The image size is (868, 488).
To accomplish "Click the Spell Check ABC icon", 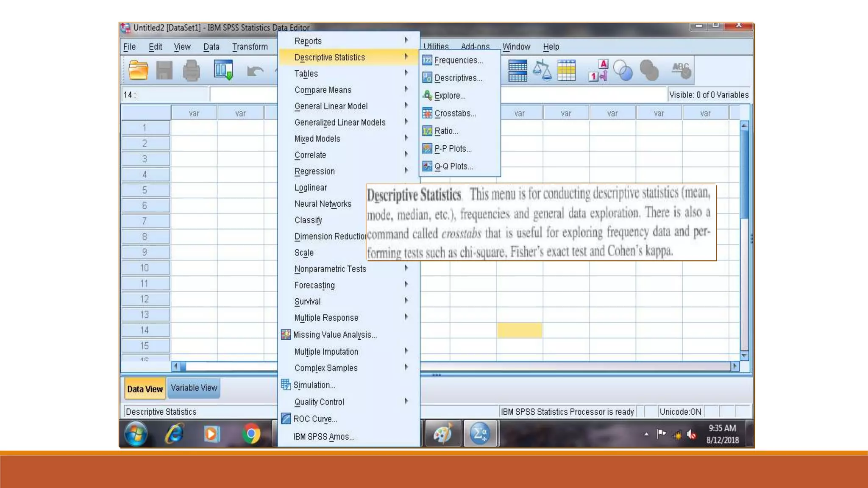I will tap(681, 70).
